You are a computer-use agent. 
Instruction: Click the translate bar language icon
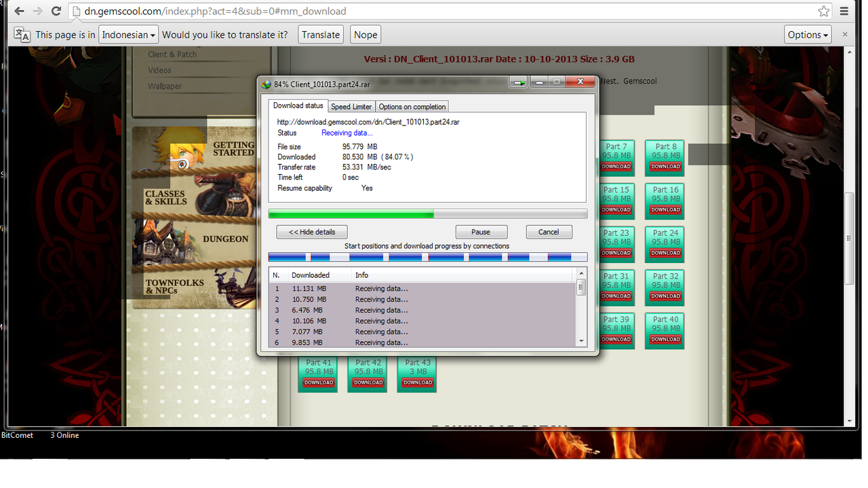(22, 35)
